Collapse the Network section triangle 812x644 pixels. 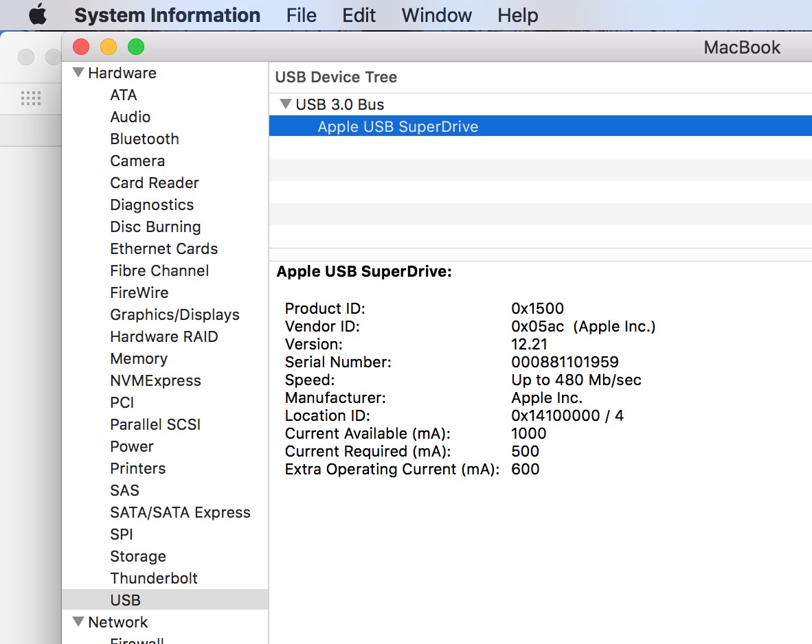click(x=78, y=622)
